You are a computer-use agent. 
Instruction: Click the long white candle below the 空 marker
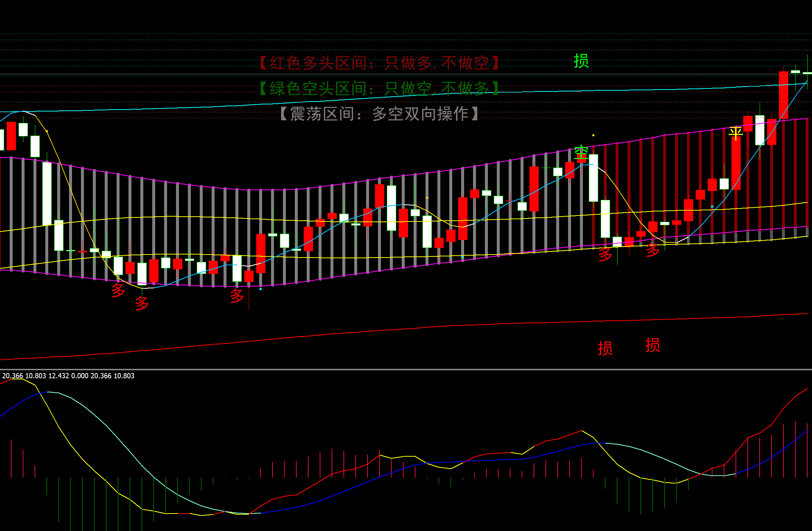(x=593, y=178)
